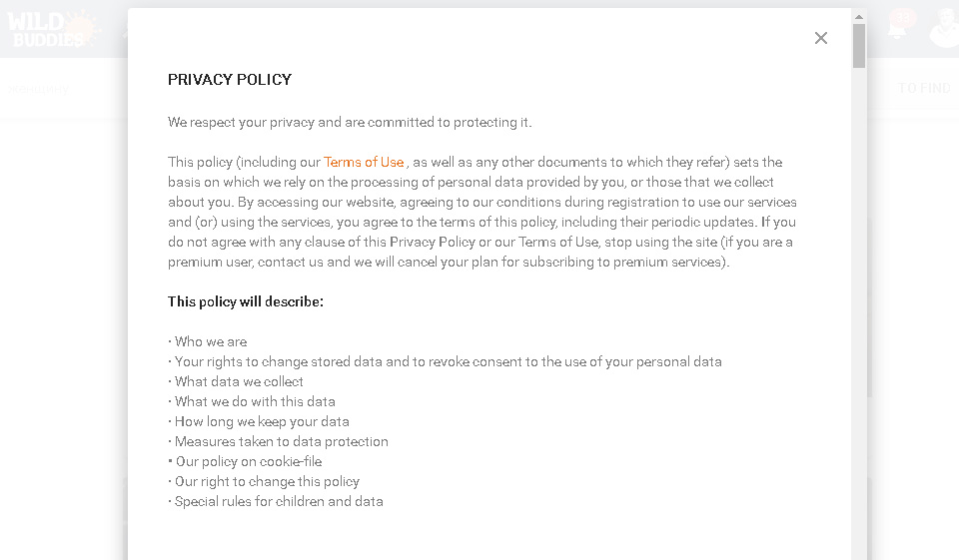The height and width of the screenshot is (560, 959).
Task: Click the scrollbar thumb in the dialog
Action: coord(859,45)
